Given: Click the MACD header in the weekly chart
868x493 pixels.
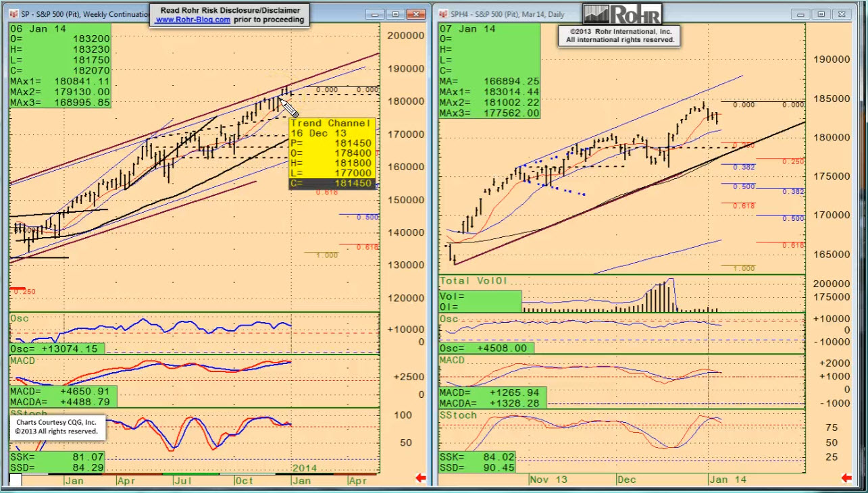Looking at the screenshot, I should (x=22, y=361).
